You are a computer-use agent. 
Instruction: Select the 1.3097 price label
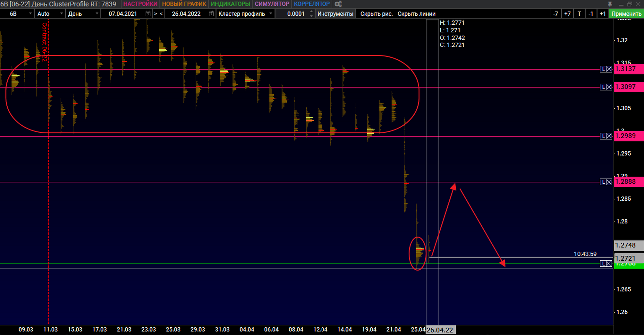click(x=629, y=87)
